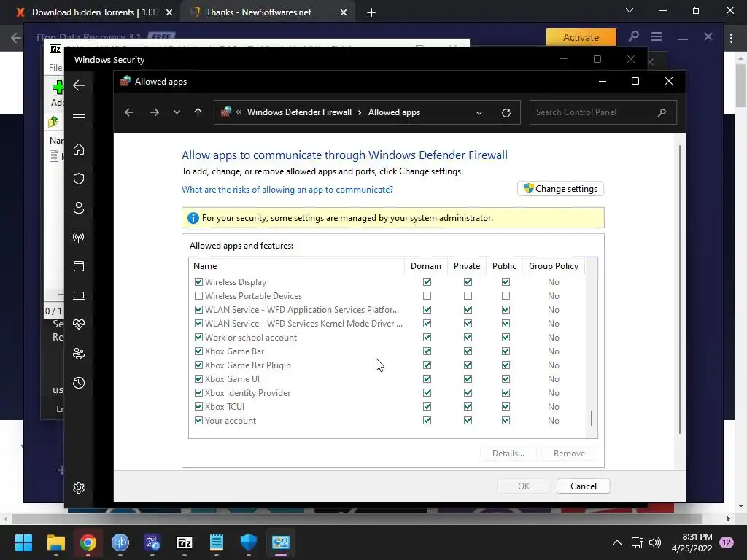This screenshot has width=747, height=560.
Task: Go back in Windows Security window
Action: [x=79, y=85]
